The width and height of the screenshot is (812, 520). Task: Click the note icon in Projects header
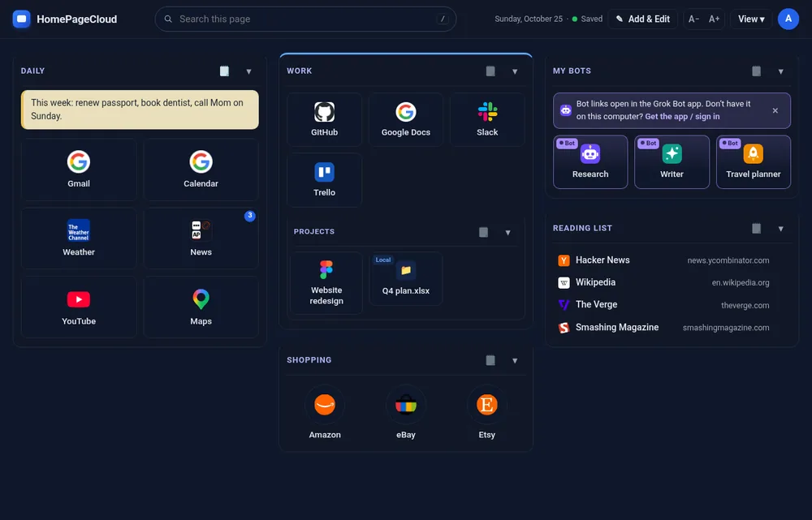tap(483, 232)
